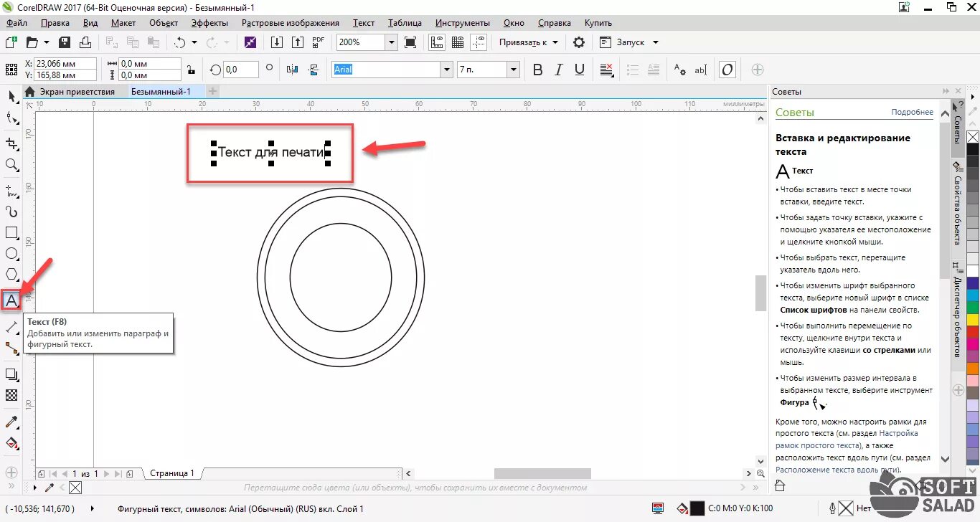Click the 'Подробнее' link in Hints
The image size is (980, 522).
click(913, 113)
